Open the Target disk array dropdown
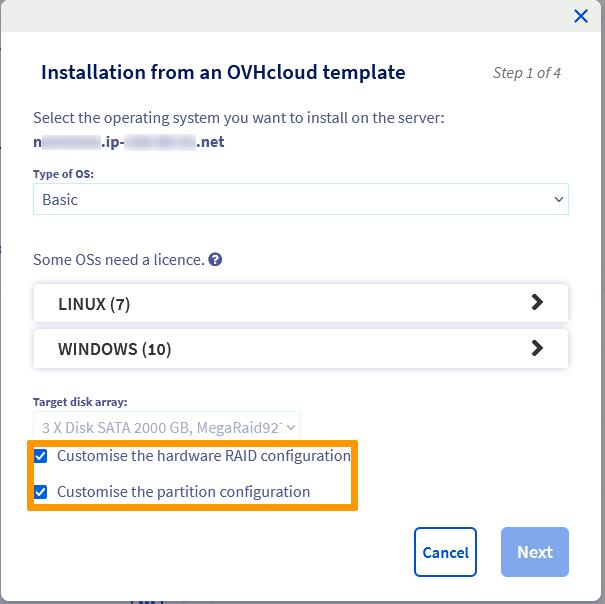 [x=165, y=428]
